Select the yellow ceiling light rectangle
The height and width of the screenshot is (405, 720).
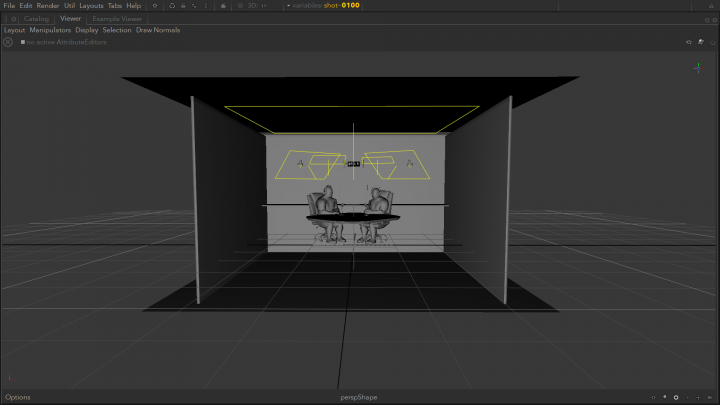(x=352, y=120)
